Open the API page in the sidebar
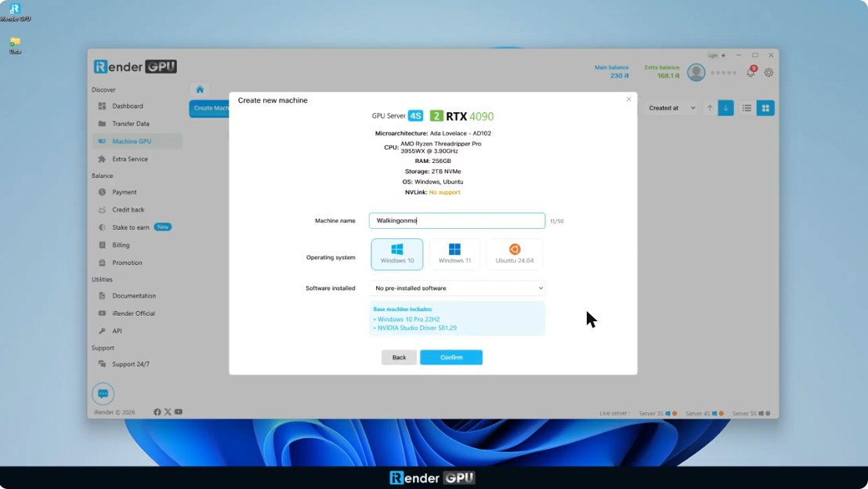868x489 pixels. pyautogui.click(x=137, y=331)
